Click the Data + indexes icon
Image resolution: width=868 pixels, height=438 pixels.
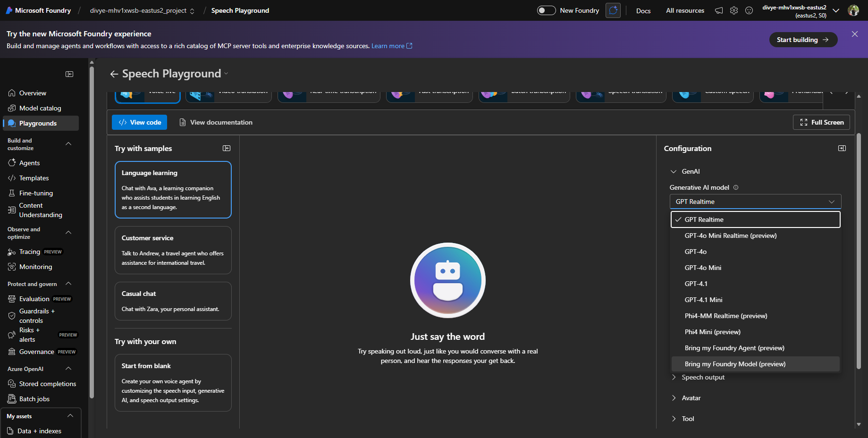(x=10, y=431)
